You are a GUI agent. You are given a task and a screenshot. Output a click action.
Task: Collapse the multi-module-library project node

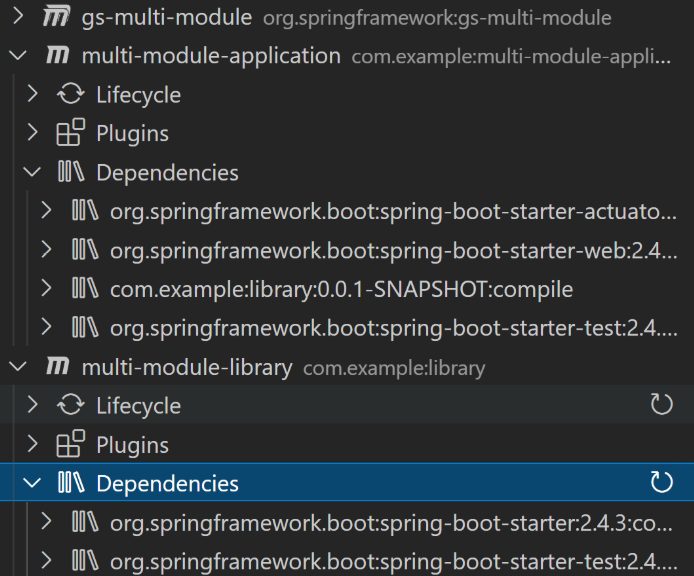coord(18,367)
